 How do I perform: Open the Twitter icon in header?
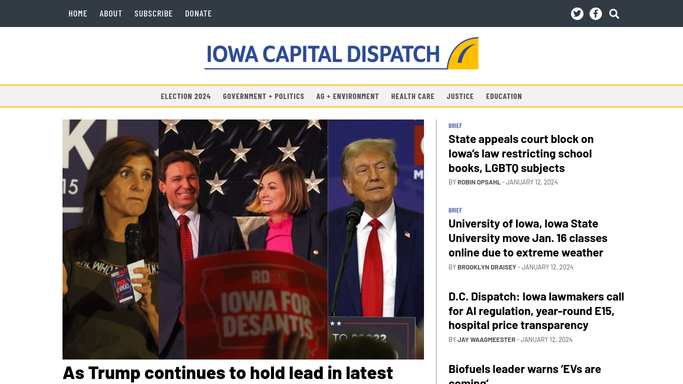click(x=577, y=14)
